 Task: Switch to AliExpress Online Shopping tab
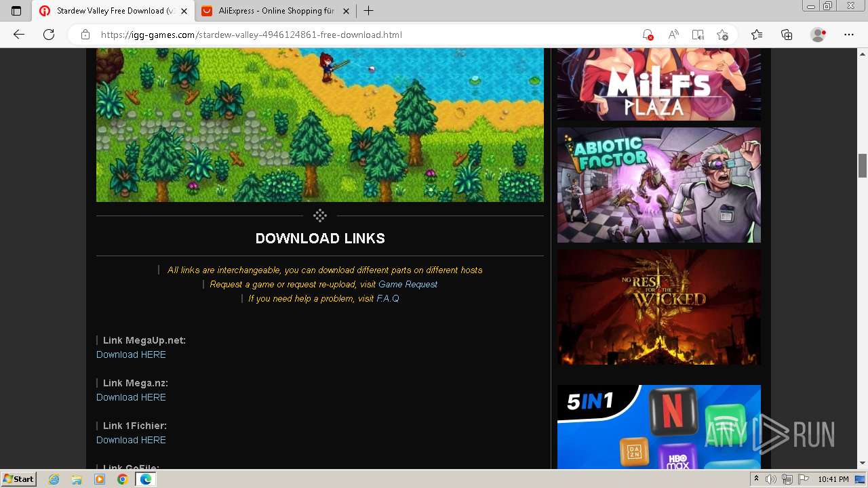[275, 11]
